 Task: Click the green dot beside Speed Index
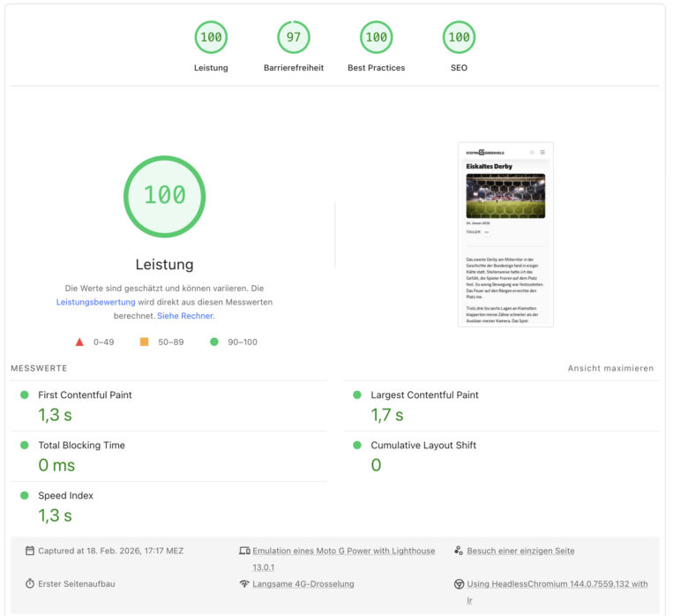(25, 495)
